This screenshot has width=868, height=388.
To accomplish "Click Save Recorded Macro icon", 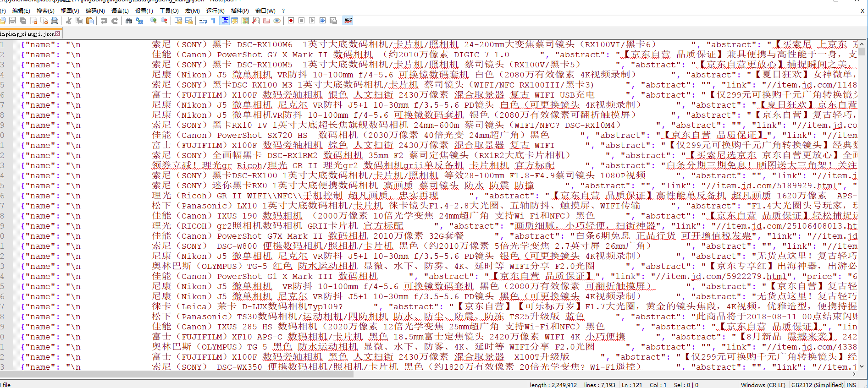I will pyautogui.click(x=333, y=21).
